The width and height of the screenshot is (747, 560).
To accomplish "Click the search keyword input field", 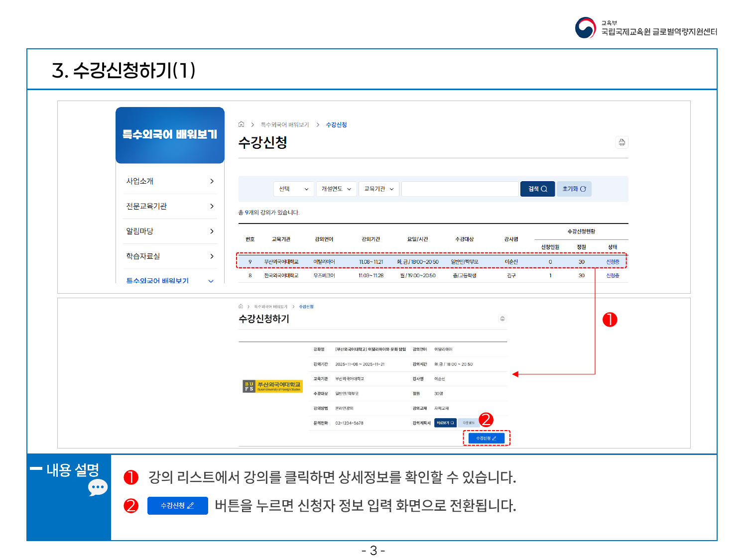I will (460, 189).
